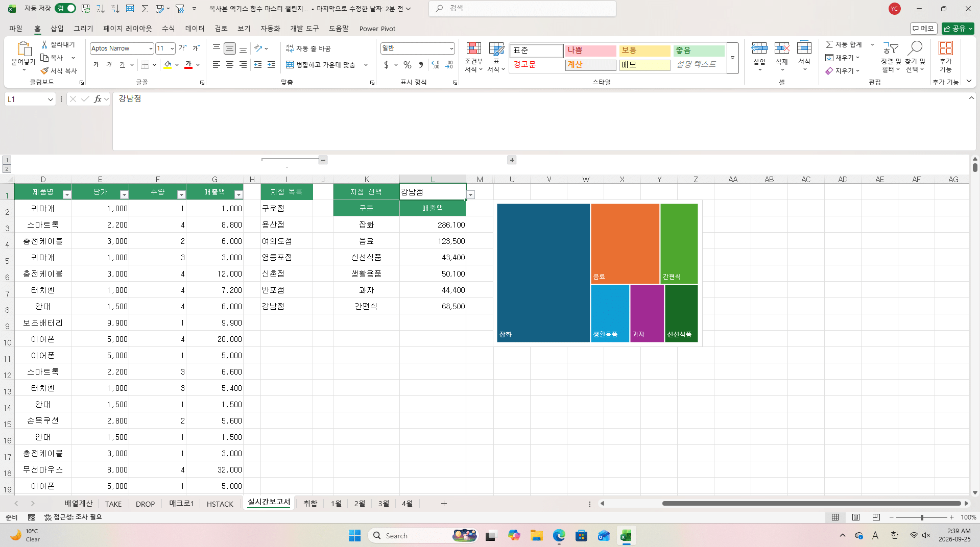Viewport: 980px width, 547px height.
Task: Click the Name Box showing L1
Action: pos(30,99)
